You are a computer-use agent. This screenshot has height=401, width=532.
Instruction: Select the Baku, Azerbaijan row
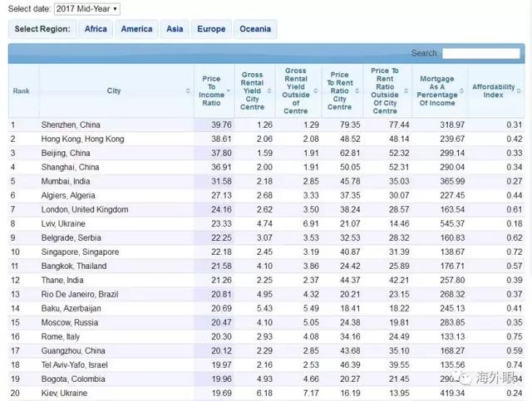point(266,309)
